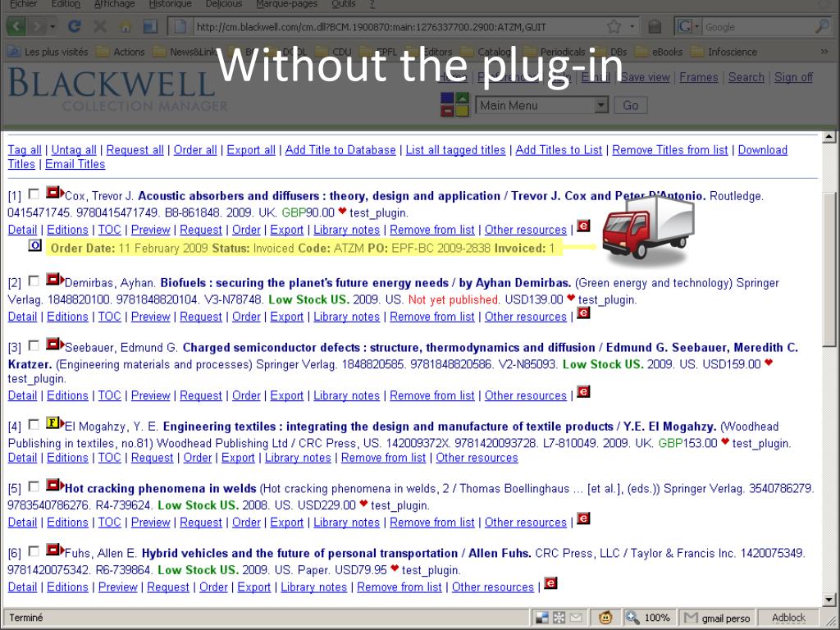Click Remove from list for Hybrid vehicles entry
This screenshot has width=840, height=630.
(399, 587)
